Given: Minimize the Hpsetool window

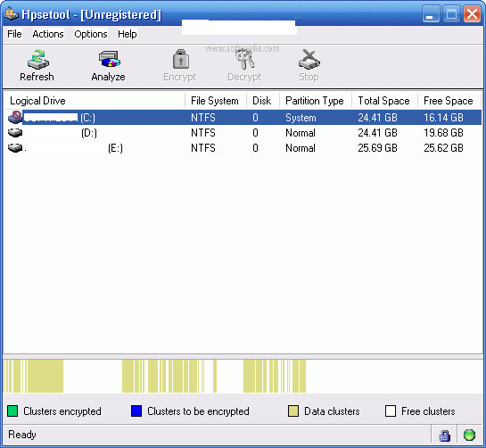Looking at the screenshot, I should (x=431, y=14).
